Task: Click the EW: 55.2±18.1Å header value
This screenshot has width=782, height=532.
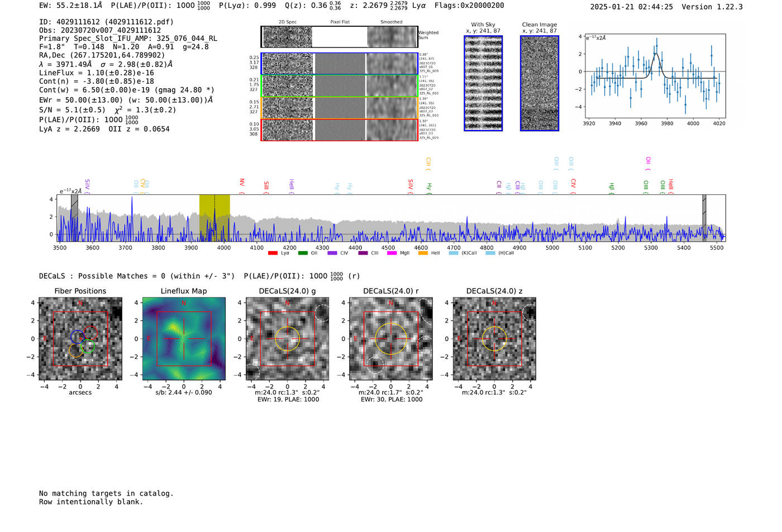Action: click(x=71, y=5)
